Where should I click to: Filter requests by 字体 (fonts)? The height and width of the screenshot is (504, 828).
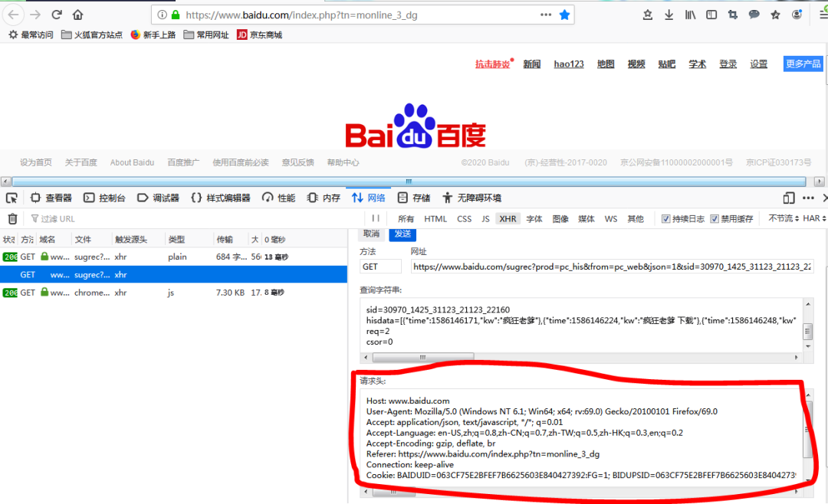(x=534, y=219)
